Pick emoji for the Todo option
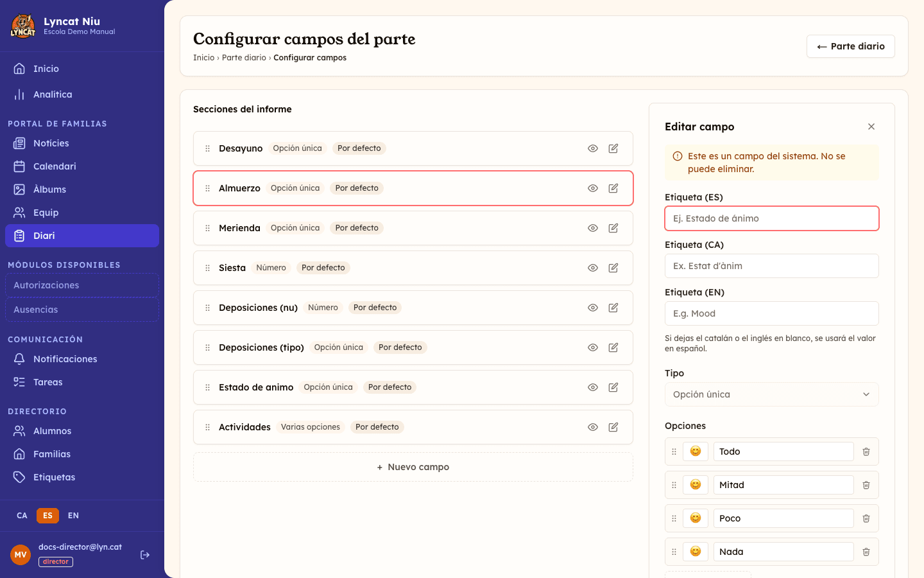The width and height of the screenshot is (924, 578). click(x=696, y=451)
